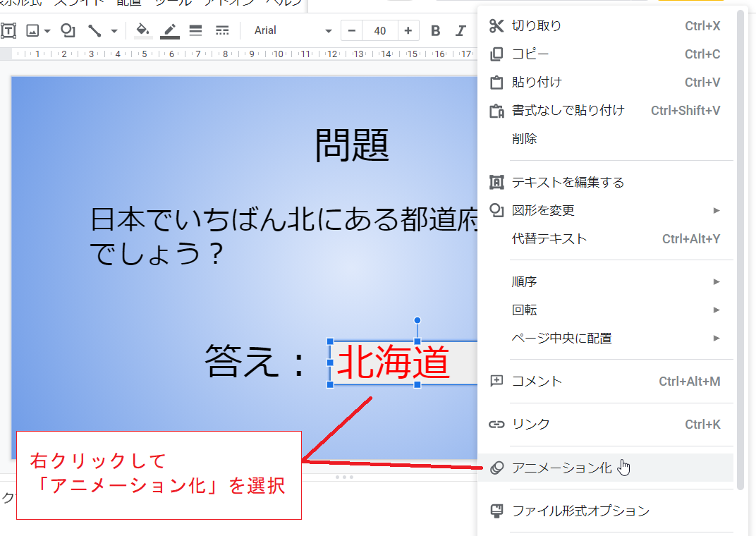Click the paste-without-formatting clipboard icon
756x536 pixels.
(x=496, y=111)
